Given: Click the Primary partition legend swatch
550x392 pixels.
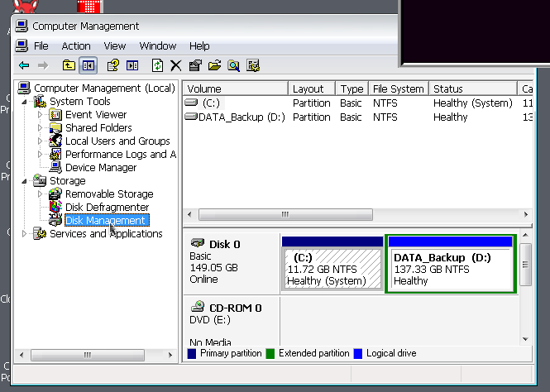Looking at the screenshot, I should (192, 353).
